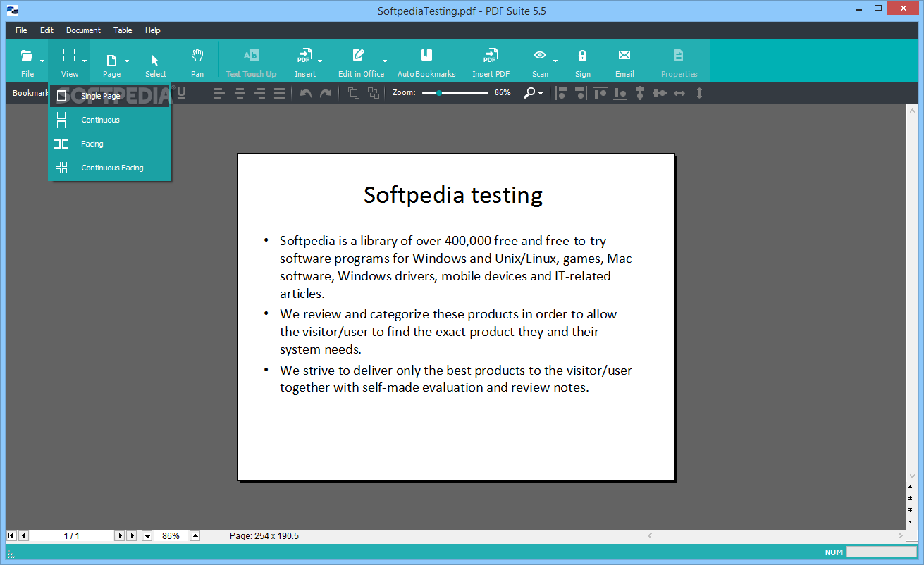Click the make same width icon

(679, 93)
